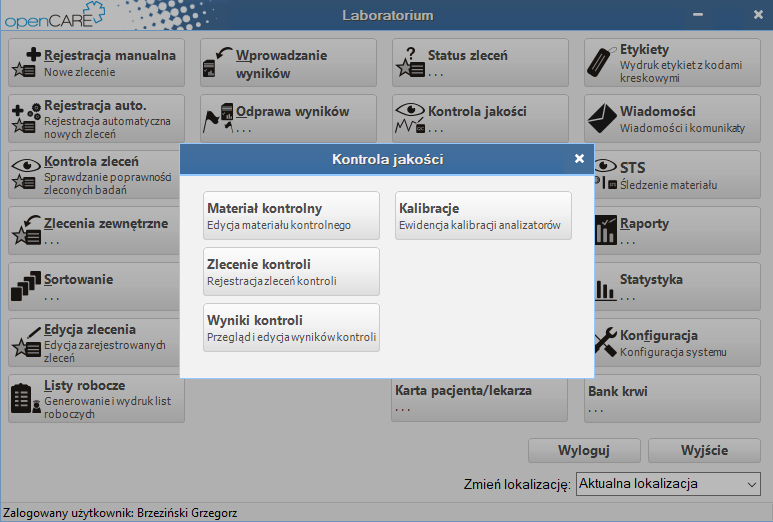Click the Zmień lokalizację label
Image resolution: width=773 pixels, height=522 pixels.
click(517, 485)
